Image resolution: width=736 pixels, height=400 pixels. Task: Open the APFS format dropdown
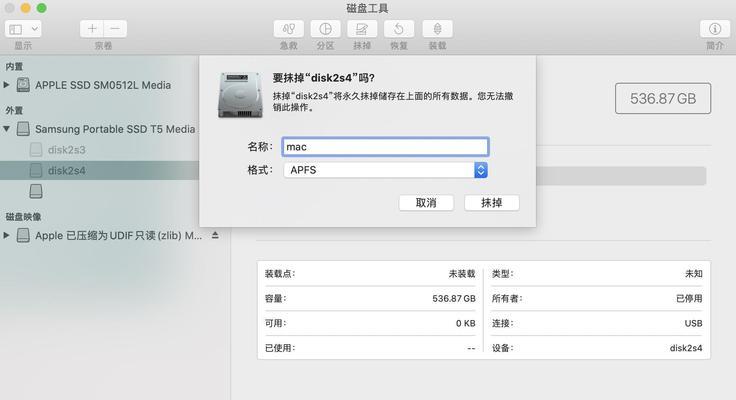tap(386, 170)
